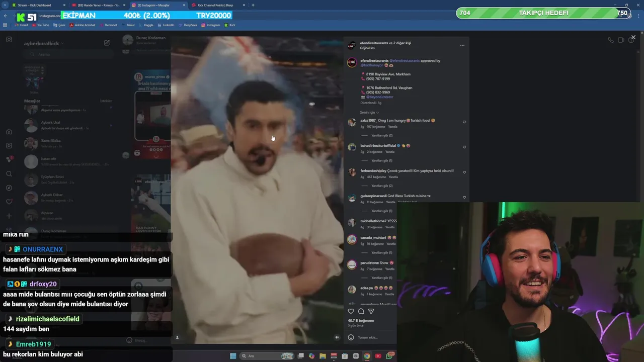Switch to Kick Channel Points Blerp tab
Viewport: 644px width, 362px height.
(215, 5)
